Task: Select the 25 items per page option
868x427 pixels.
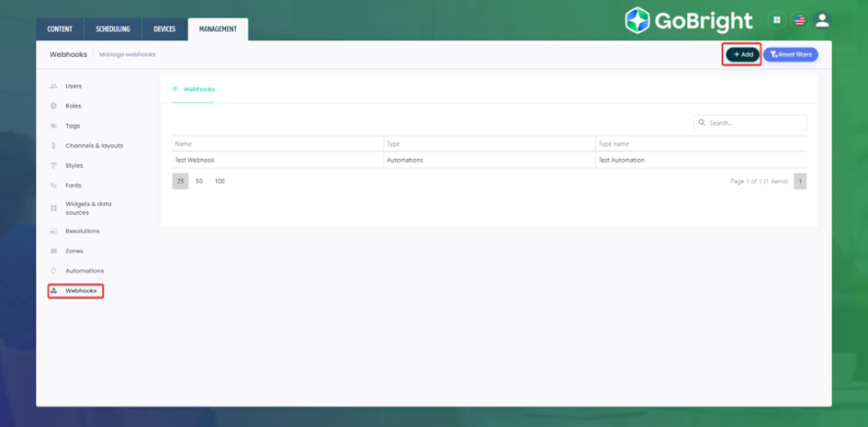Action: click(180, 182)
